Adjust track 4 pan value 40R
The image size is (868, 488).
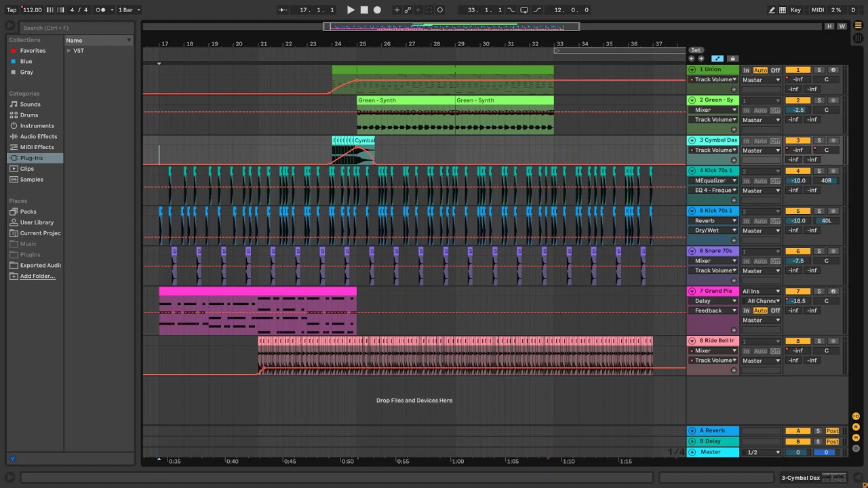pyautogui.click(x=826, y=181)
